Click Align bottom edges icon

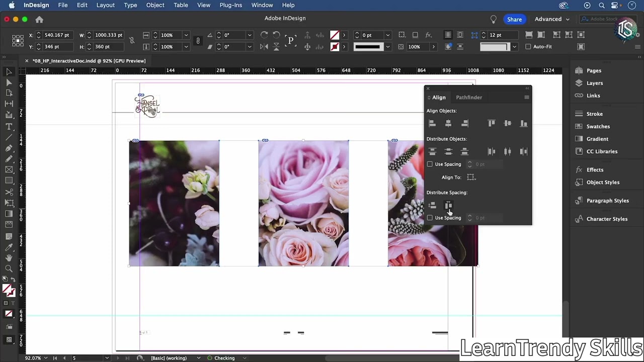pyautogui.click(x=524, y=123)
